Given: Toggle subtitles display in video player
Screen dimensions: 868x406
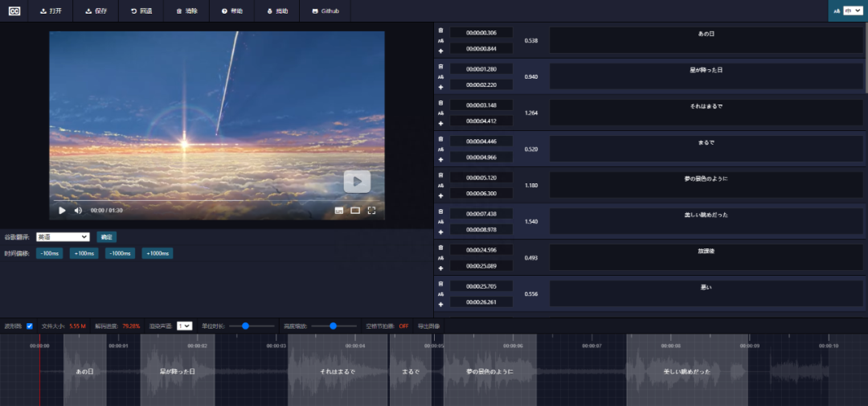Looking at the screenshot, I should coord(339,211).
